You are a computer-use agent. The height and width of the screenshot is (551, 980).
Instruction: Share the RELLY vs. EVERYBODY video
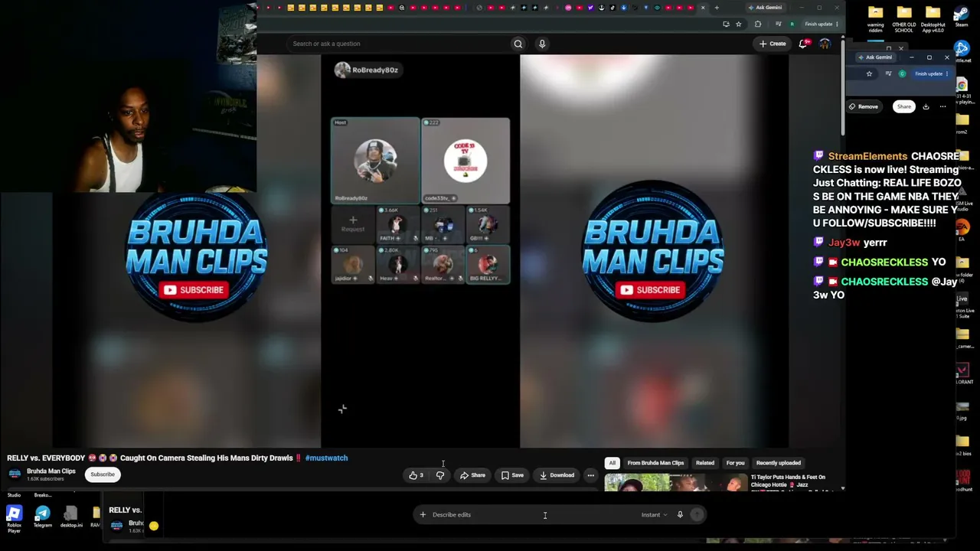point(472,475)
